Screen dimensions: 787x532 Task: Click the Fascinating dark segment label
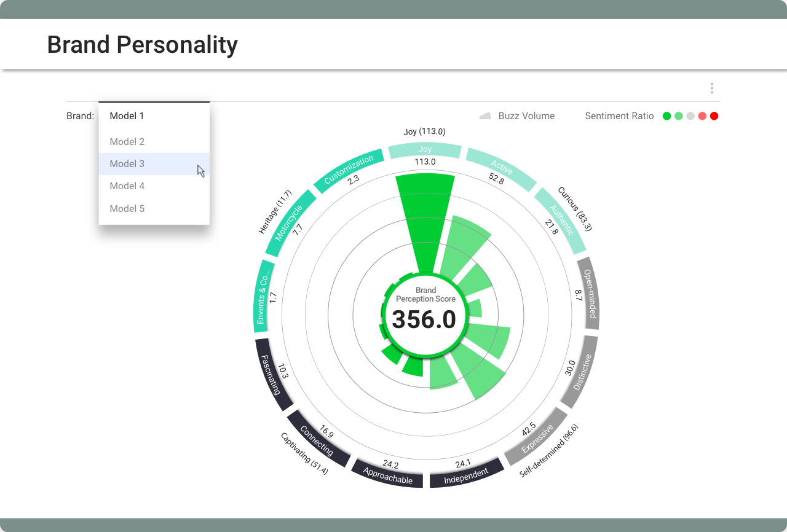click(271, 374)
